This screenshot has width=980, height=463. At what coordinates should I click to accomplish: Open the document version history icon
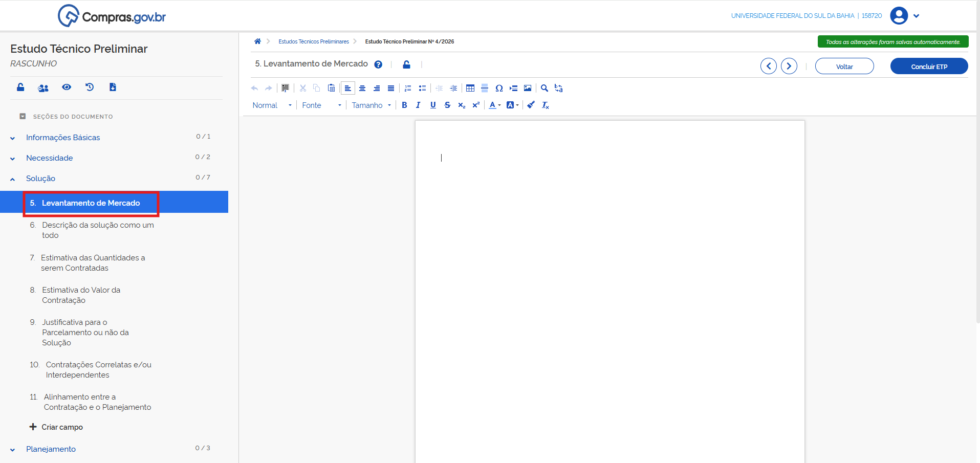90,87
